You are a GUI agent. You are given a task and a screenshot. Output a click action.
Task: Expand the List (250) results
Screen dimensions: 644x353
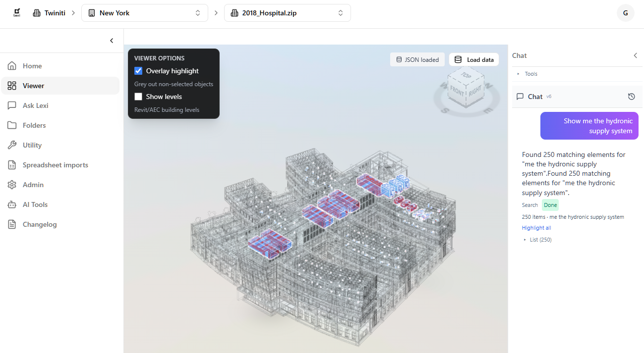pos(537,240)
